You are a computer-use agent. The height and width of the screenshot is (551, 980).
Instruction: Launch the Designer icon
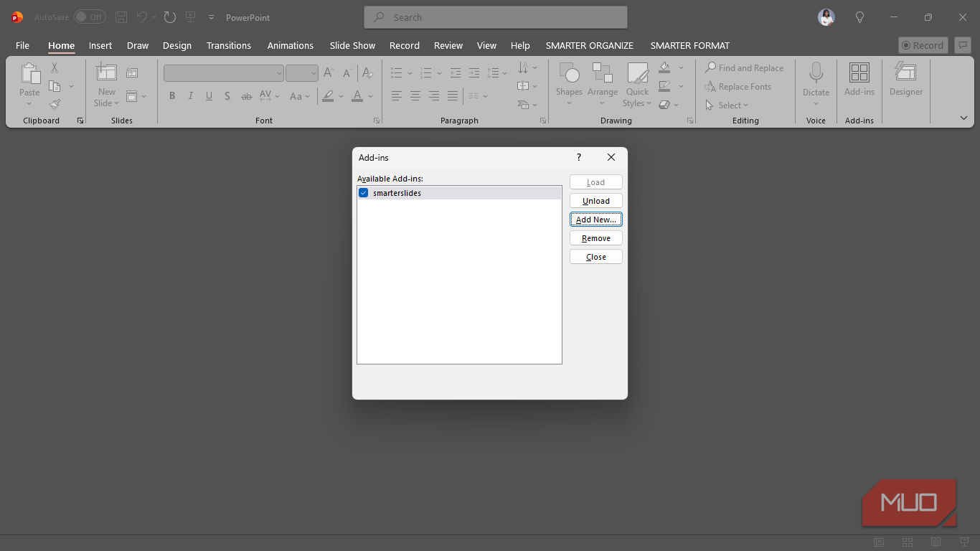[x=905, y=73]
